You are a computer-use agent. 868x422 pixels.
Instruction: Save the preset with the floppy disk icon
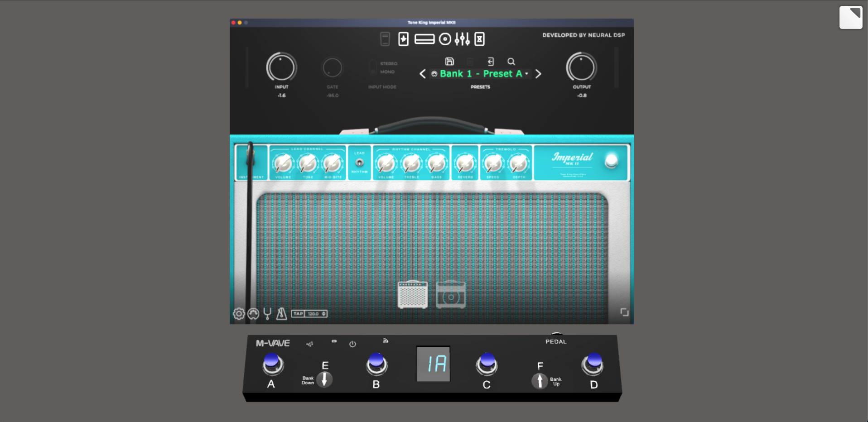point(449,61)
